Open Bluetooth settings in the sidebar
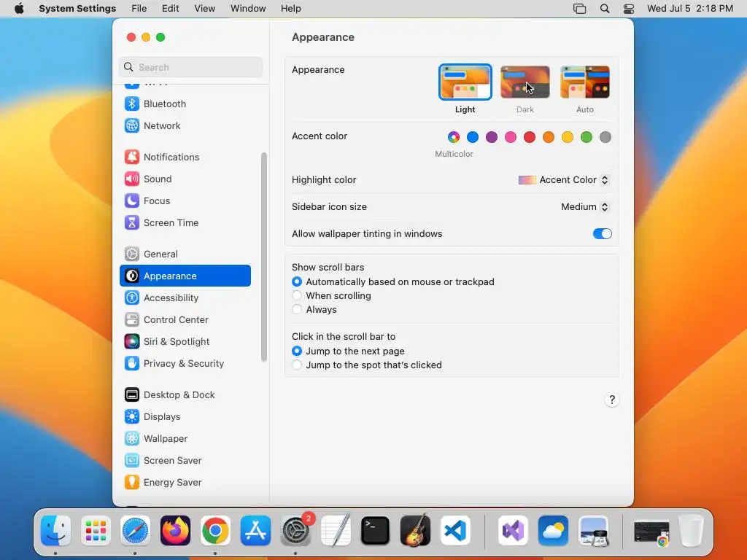The width and height of the screenshot is (747, 560). coord(185,104)
